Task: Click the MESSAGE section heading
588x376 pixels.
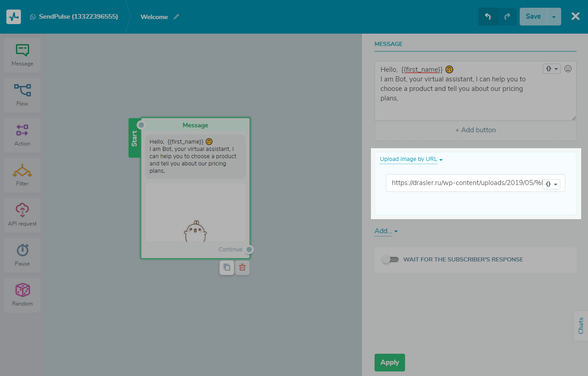Action: click(389, 44)
